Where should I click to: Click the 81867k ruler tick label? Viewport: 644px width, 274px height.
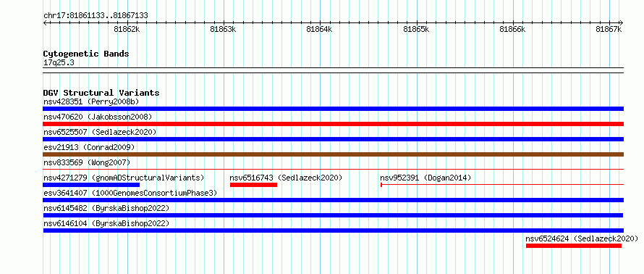click(x=609, y=29)
